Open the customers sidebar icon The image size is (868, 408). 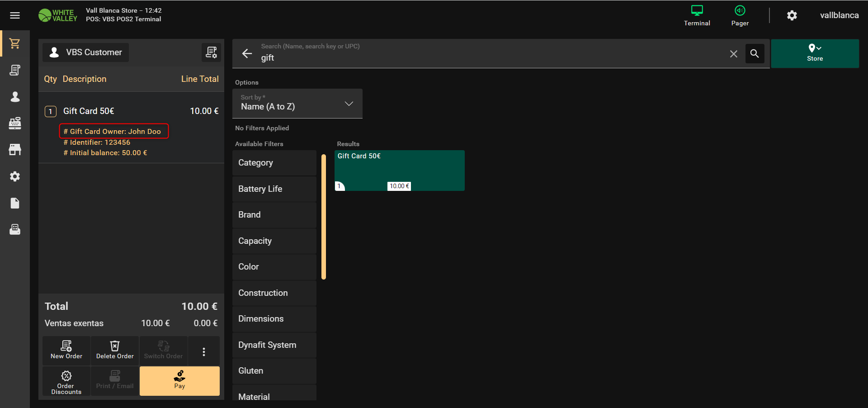(15, 97)
